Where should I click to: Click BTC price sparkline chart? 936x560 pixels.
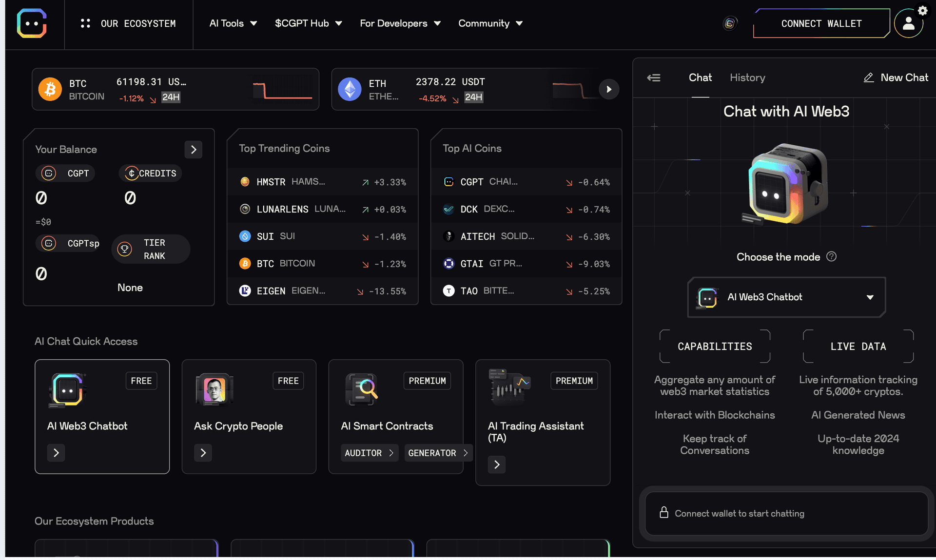282,90
